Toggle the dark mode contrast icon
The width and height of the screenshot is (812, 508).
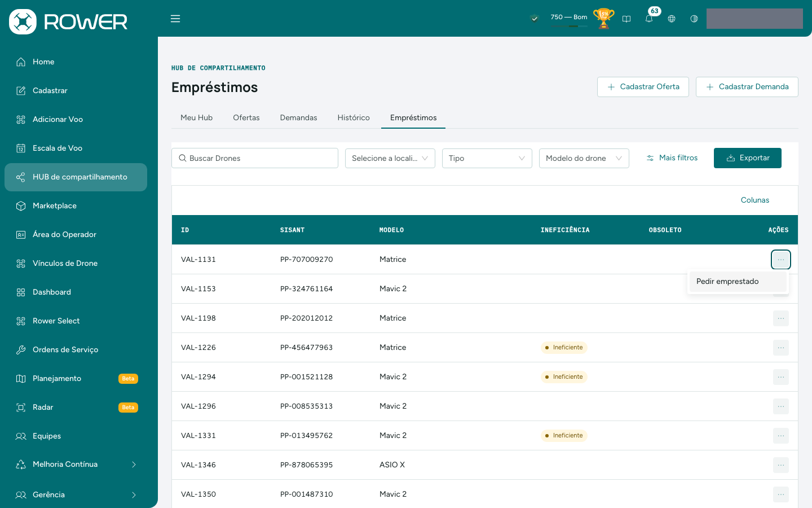point(694,19)
